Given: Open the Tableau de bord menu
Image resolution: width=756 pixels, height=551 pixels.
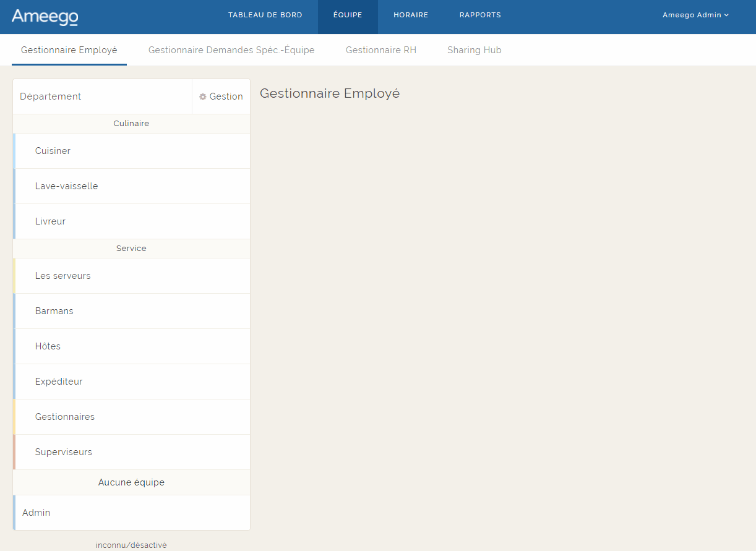Looking at the screenshot, I should click(265, 15).
